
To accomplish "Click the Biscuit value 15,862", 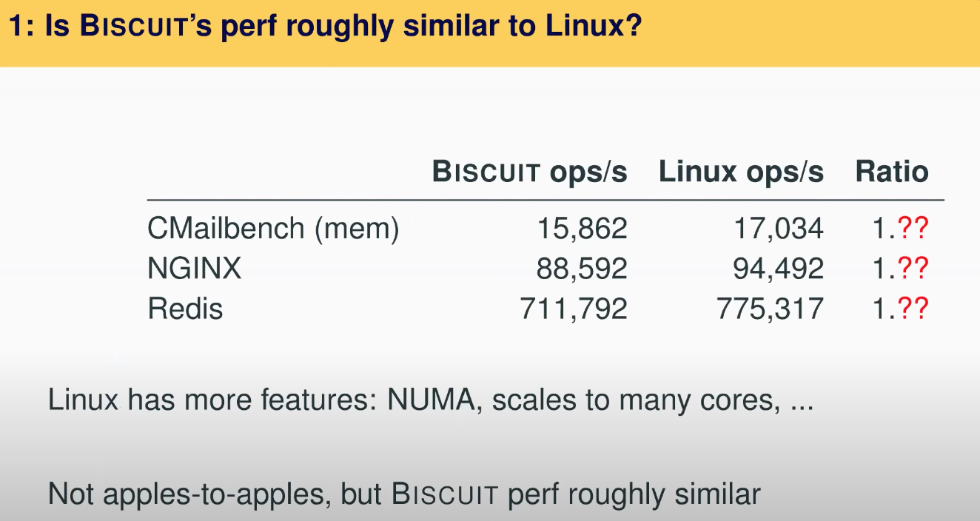I will [581, 229].
